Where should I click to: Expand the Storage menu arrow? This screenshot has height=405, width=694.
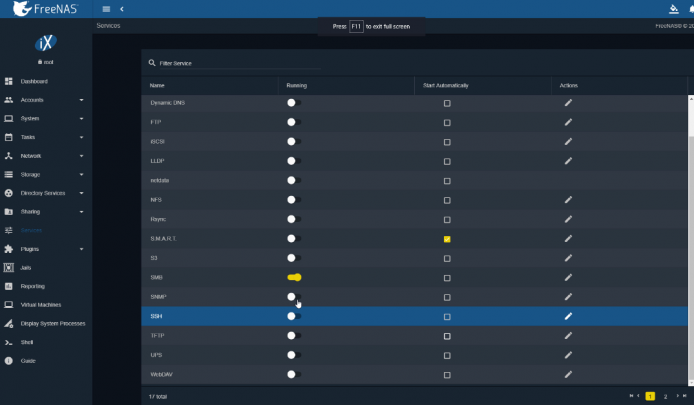[x=81, y=174]
